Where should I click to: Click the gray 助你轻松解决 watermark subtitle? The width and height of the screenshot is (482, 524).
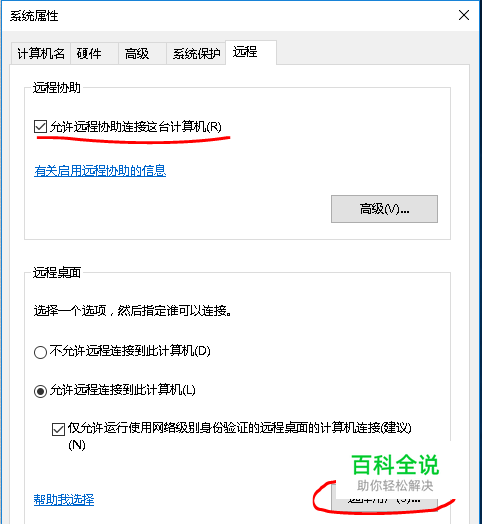(395, 486)
